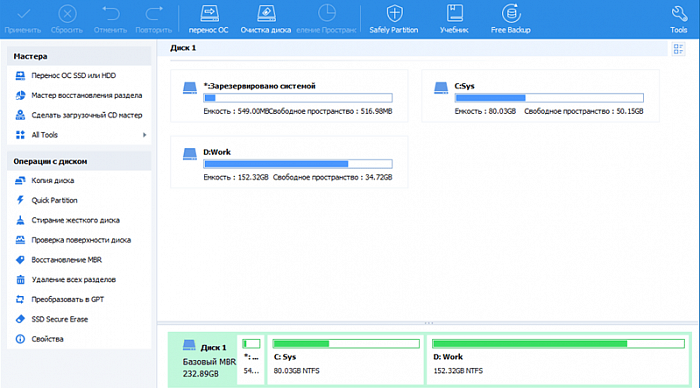Click the D:Work usage bar in card
The image size is (700, 388).
click(x=298, y=164)
